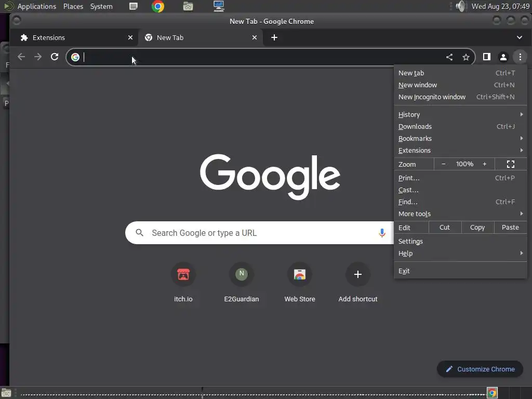Click the show desktop icon in top panel
This screenshot has width=532, height=399.
point(134,6)
